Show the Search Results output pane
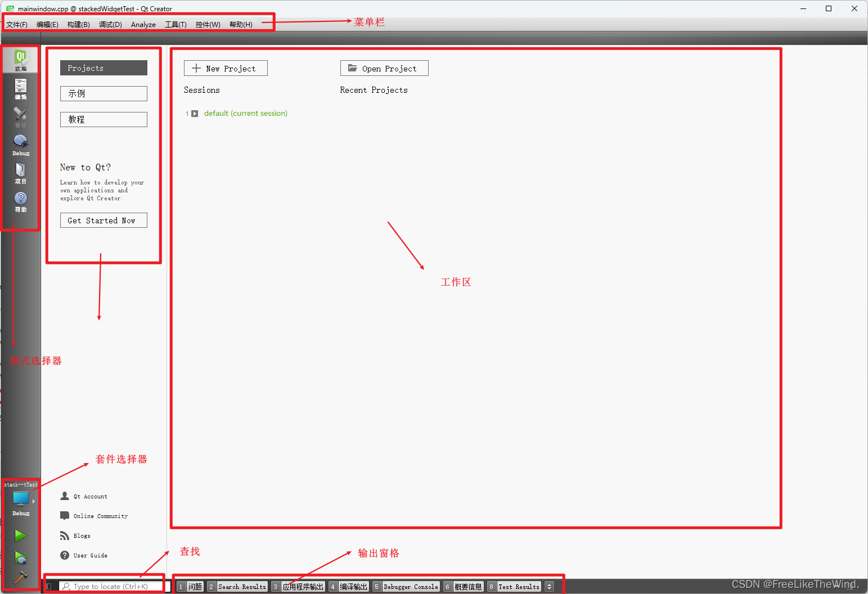The image size is (868, 594). (237, 587)
